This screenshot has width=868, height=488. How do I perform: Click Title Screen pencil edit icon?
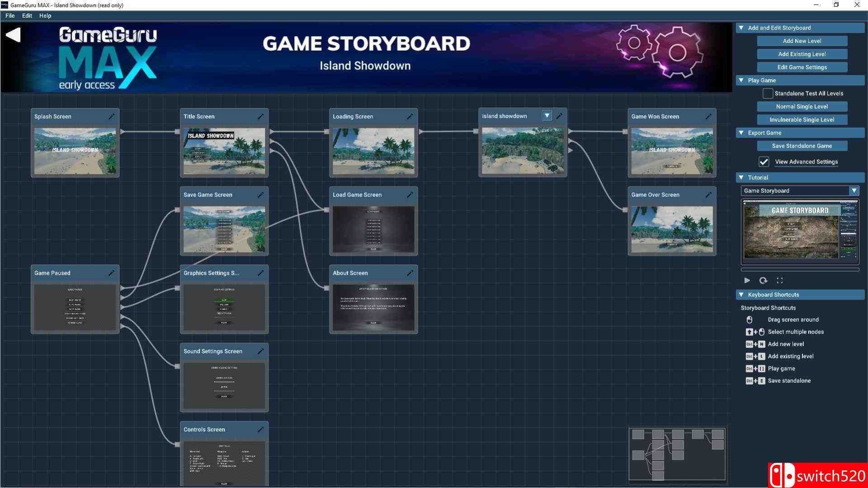[260, 117]
